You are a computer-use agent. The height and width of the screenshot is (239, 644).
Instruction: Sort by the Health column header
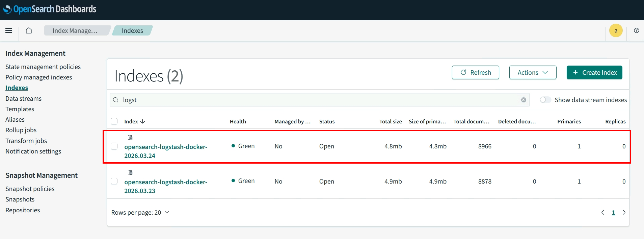click(x=238, y=121)
